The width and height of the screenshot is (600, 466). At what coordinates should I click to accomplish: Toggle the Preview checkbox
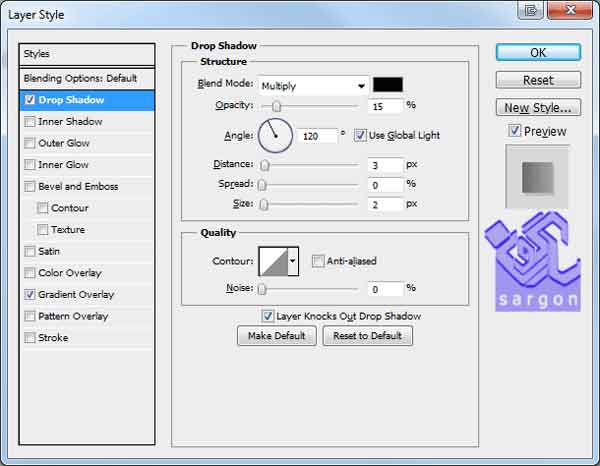pyautogui.click(x=514, y=131)
